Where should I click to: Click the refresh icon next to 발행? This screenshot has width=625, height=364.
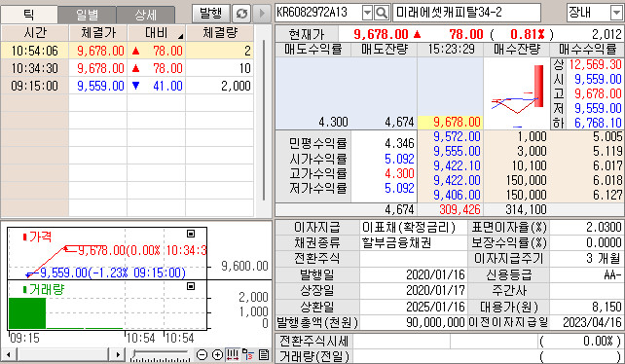pos(241,14)
